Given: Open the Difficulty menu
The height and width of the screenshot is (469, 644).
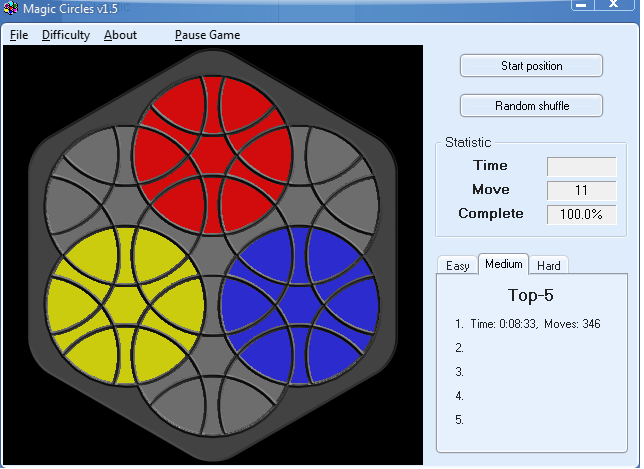Looking at the screenshot, I should (66, 35).
